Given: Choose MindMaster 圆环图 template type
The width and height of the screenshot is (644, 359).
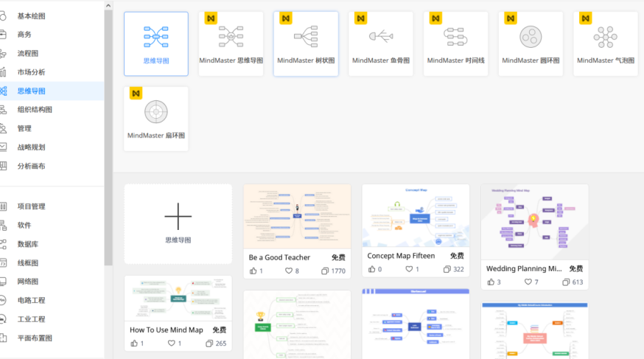Looking at the screenshot, I should coord(531,43).
